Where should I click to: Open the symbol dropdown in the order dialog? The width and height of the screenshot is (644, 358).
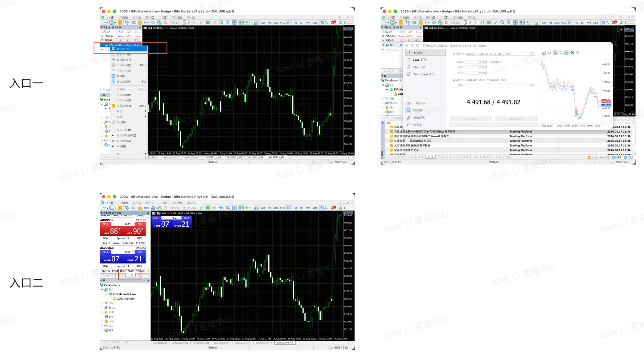tap(532, 54)
